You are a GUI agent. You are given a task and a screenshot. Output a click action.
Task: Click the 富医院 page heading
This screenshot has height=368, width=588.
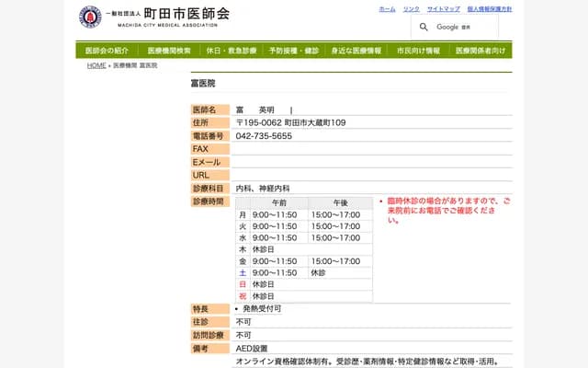pos(202,83)
